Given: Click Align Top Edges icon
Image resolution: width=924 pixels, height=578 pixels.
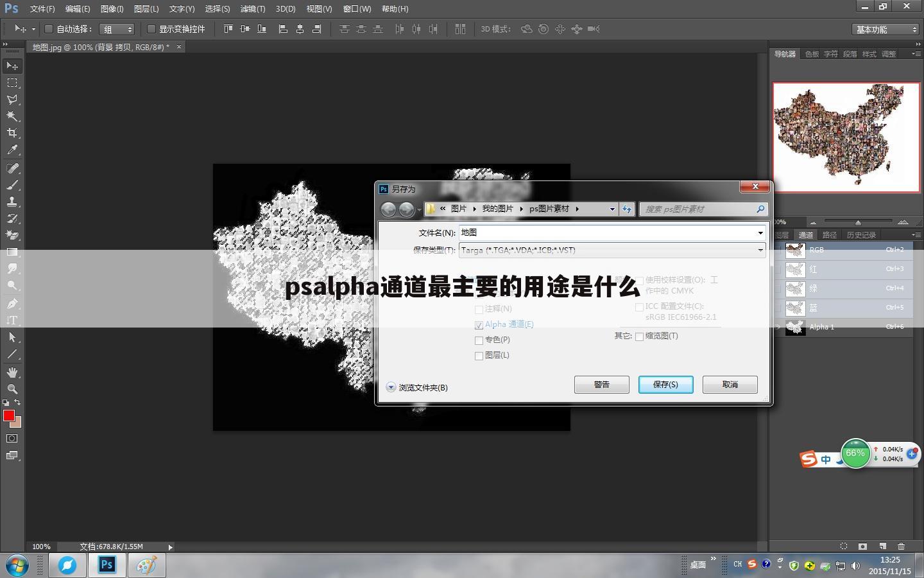Looking at the screenshot, I should tap(228, 29).
